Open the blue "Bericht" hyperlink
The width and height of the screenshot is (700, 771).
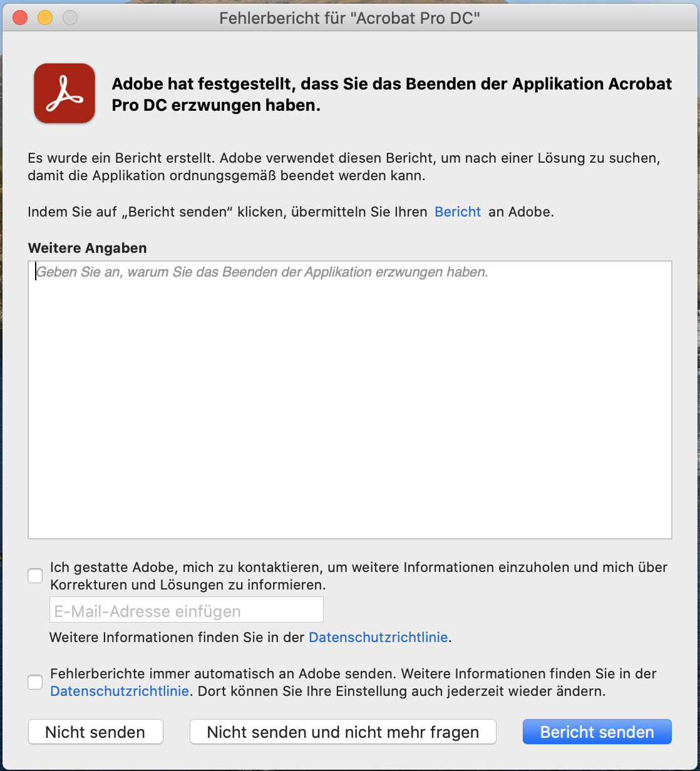pos(457,212)
